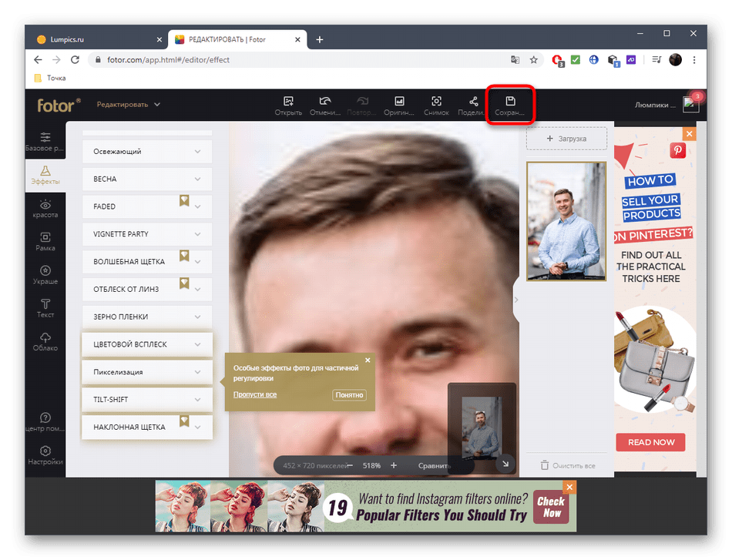
Task: Zoom out with the minus button
Action: [x=350, y=465]
